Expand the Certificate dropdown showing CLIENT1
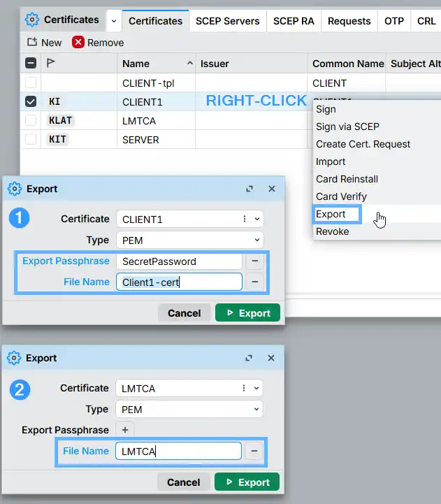The height and width of the screenshot is (504, 441). pyautogui.click(x=257, y=219)
